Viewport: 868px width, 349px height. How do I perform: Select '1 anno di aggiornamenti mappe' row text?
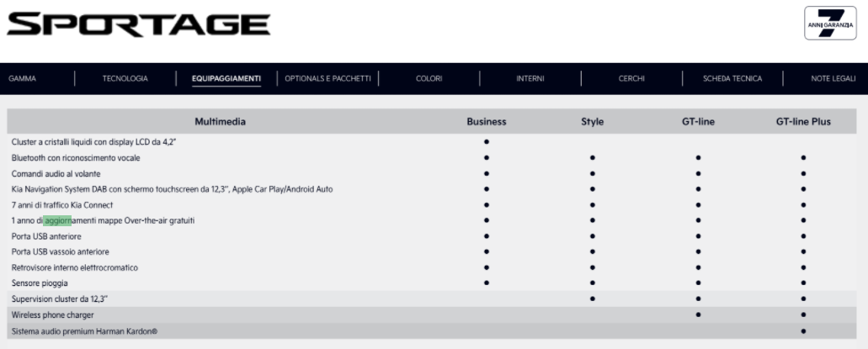click(103, 220)
